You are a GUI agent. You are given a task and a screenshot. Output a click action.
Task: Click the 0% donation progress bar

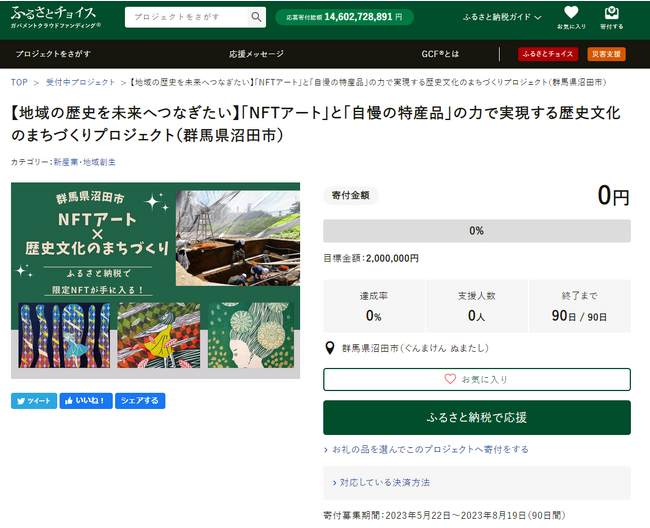pyautogui.click(x=476, y=231)
